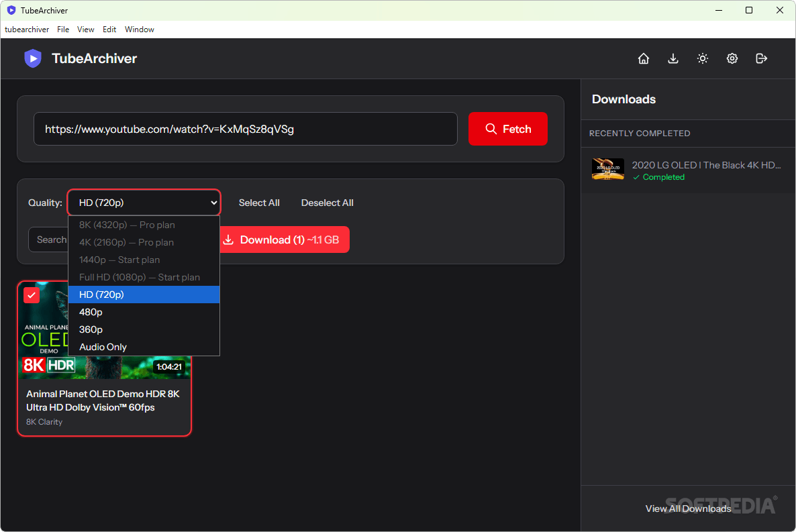Minimize the TubeArchiver window
Screen dimensions: 796x532
click(718, 10)
